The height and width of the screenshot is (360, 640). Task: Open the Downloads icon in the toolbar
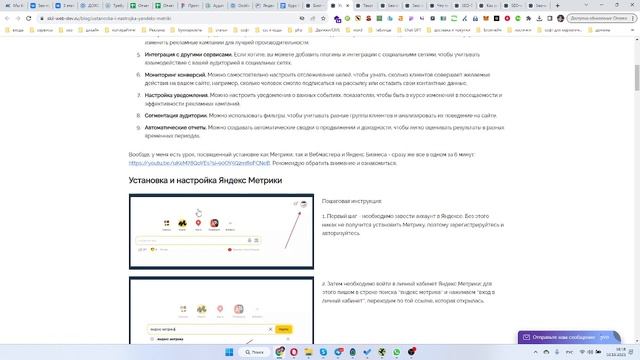(539, 18)
